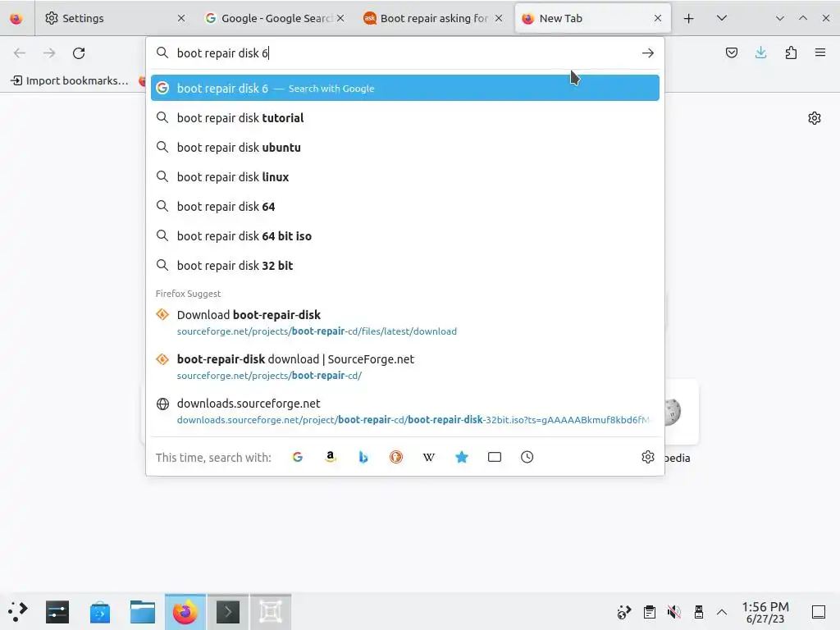Search this time with Google

[x=298, y=457]
